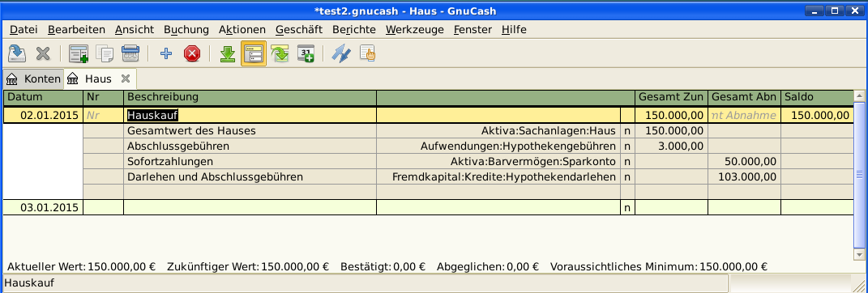
Task: Click the green Enter transaction arrow icon
Action: (228, 53)
